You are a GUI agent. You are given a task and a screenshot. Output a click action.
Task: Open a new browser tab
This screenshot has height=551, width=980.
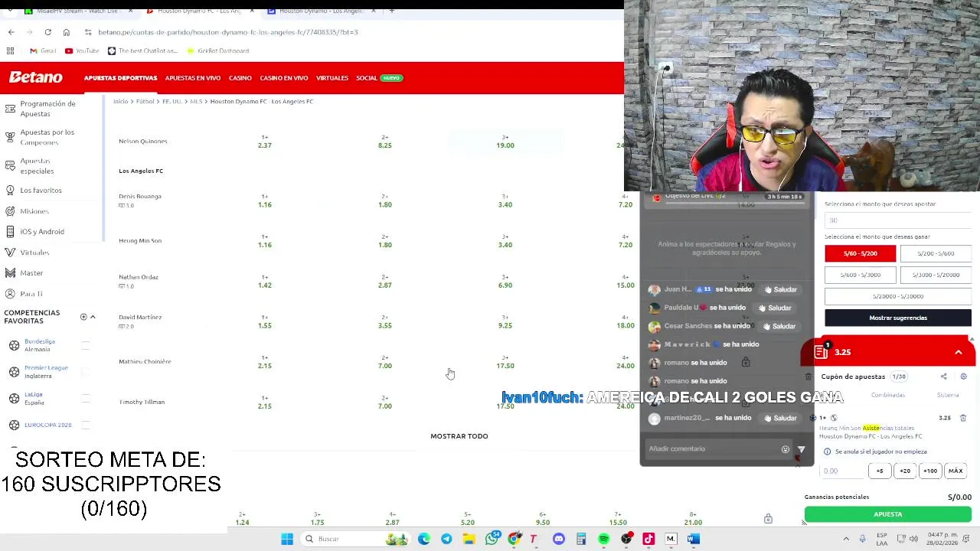click(x=391, y=11)
